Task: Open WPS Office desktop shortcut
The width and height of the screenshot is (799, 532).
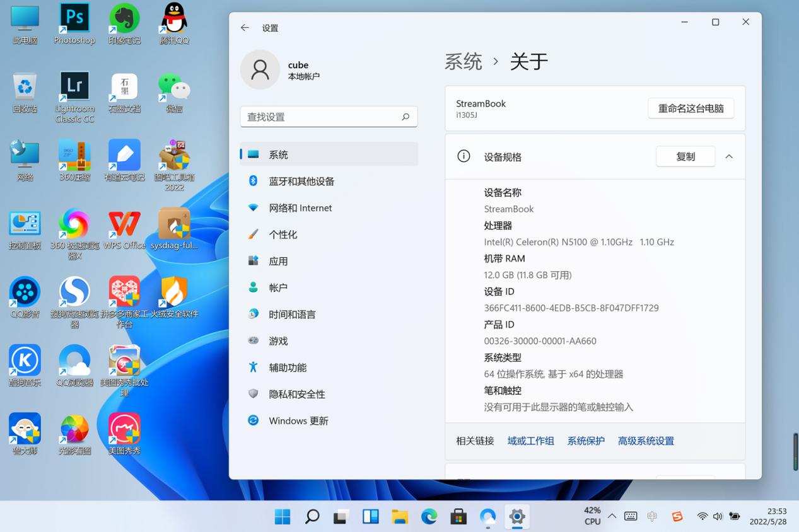Action: click(x=124, y=229)
